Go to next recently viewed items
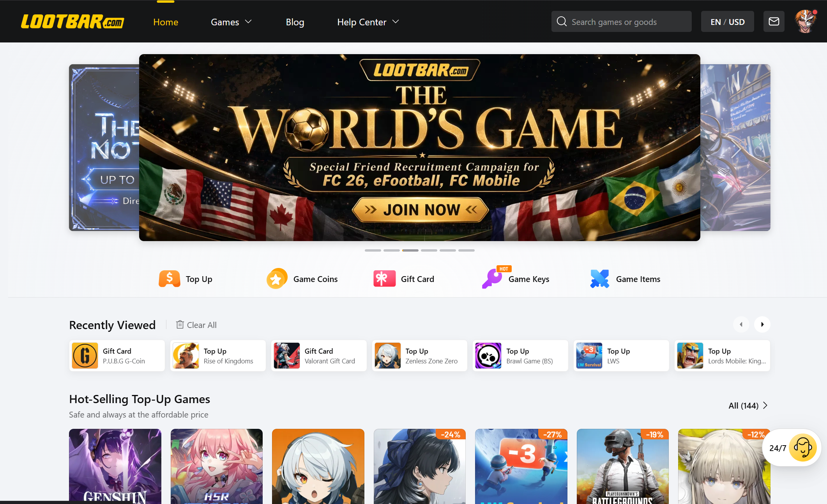This screenshot has width=827, height=504. click(x=762, y=324)
